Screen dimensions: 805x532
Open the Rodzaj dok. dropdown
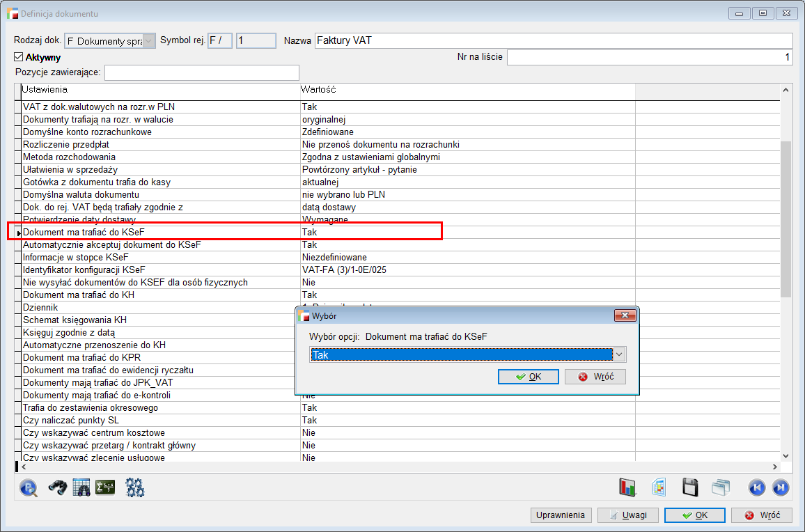click(x=148, y=41)
